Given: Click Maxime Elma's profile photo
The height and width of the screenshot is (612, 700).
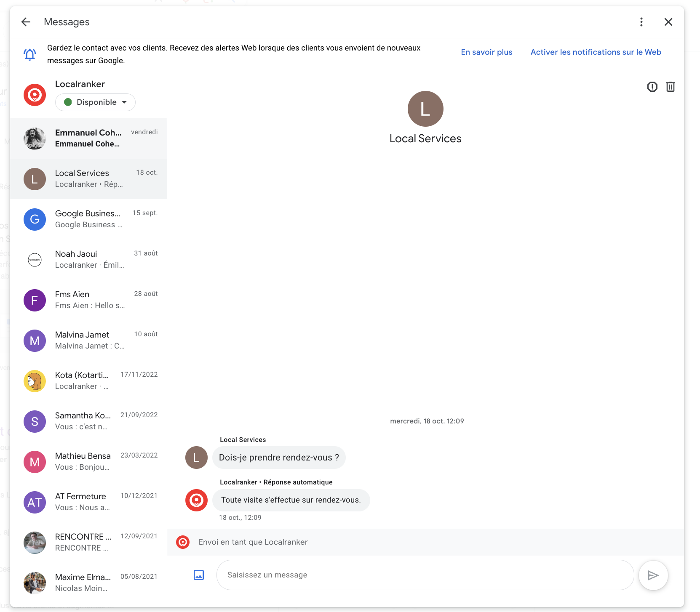Looking at the screenshot, I should click(35, 583).
